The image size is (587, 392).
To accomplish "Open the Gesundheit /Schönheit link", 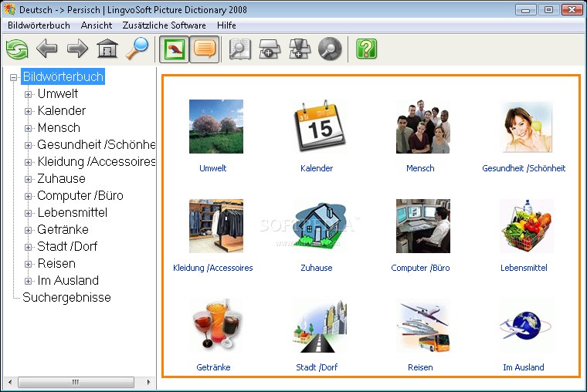I will (x=524, y=168).
